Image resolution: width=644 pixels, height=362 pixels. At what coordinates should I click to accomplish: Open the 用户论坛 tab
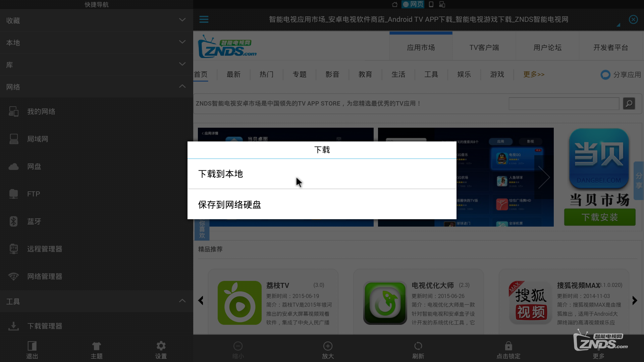(x=547, y=47)
